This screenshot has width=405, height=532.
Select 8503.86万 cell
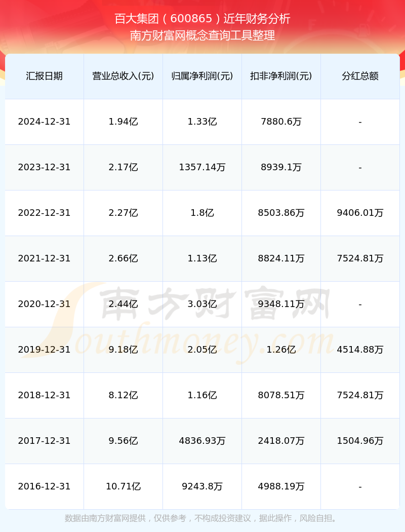point(281,213)
